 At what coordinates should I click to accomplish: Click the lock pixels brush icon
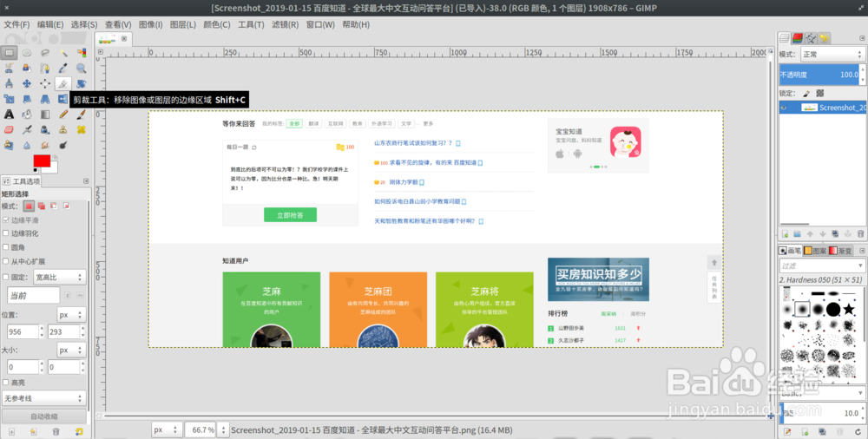pos(806,94)
